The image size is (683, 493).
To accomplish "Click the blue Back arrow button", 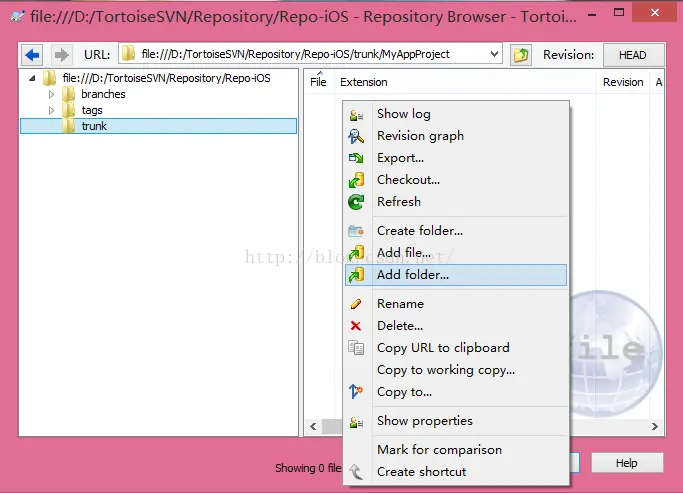I will coord(32,55).
